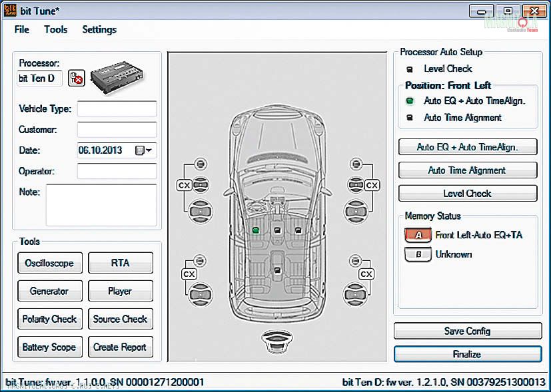Select the rear left woofer speaker icon

coord(201,294)
